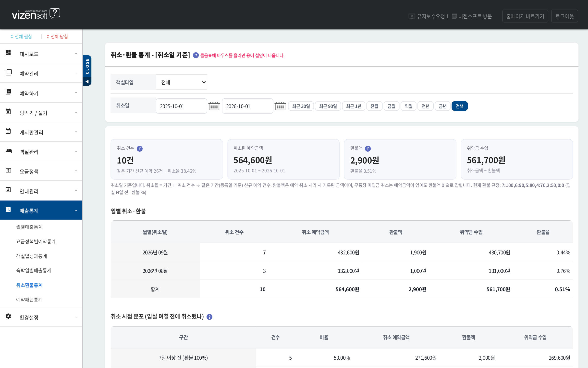Open the start date calendar picker
The image size is (588, 368).
214,106
